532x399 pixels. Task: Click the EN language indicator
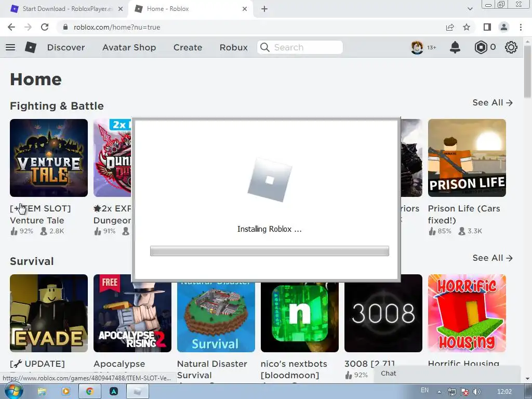coord(424,390)
